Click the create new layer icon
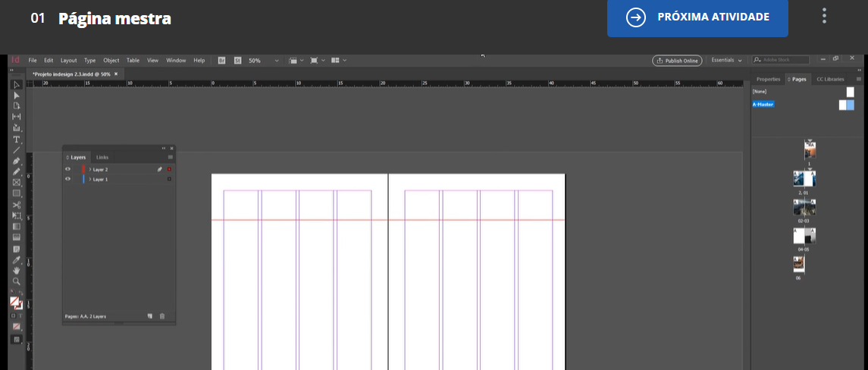 pyautogui.click(x=150, y=316)
